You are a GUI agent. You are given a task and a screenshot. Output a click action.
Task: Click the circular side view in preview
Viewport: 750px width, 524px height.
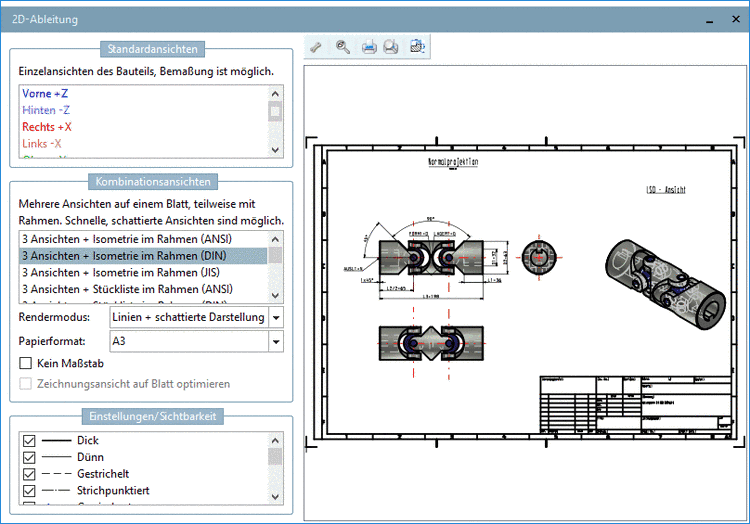[539, 257]
